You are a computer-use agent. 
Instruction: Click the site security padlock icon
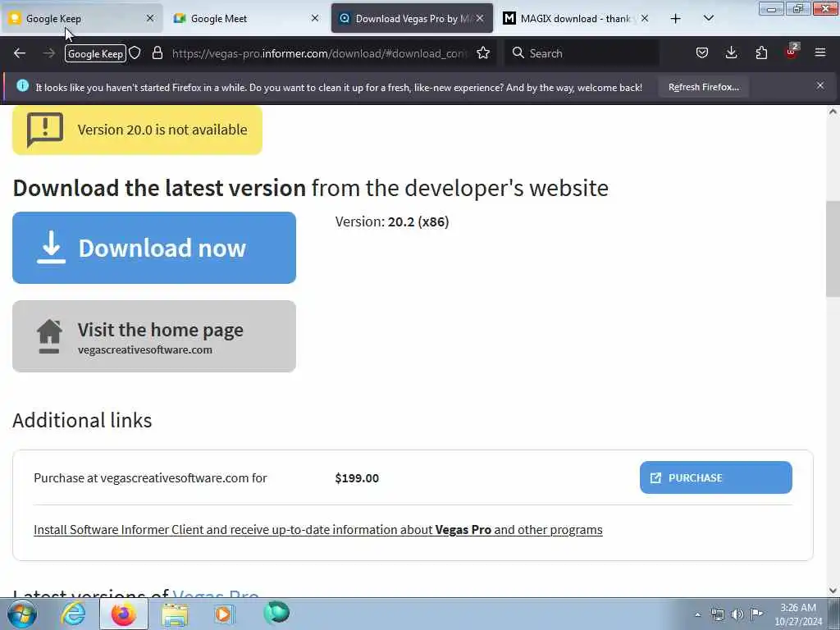[x=157, y=53]
